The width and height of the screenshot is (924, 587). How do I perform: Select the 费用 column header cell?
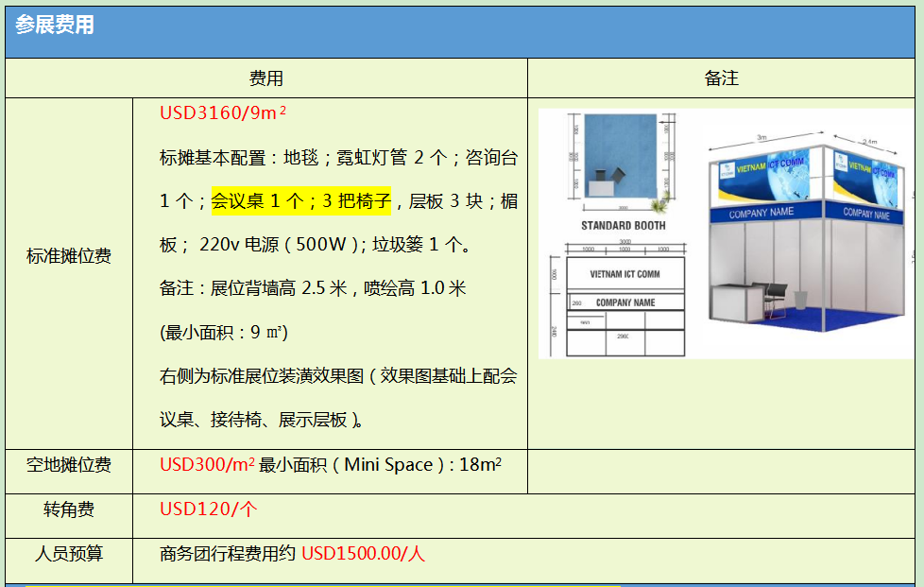[265, 78]
